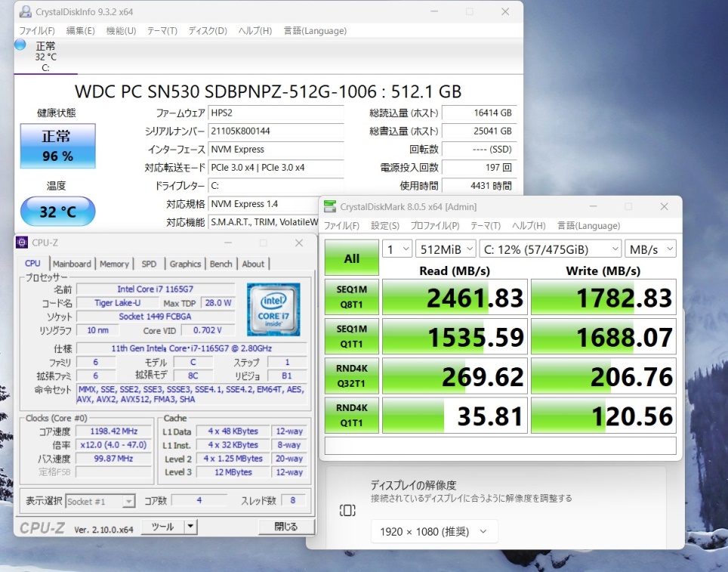Screen dimensions: 728x572
Task: Open テーマ(T) menu in CrystalDiskInfo
Action: coord(162,31)
